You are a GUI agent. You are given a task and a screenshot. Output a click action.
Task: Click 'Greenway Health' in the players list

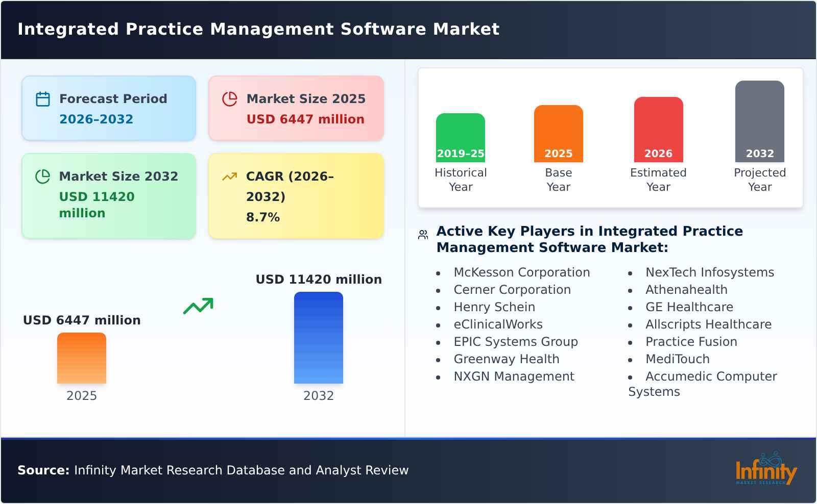point(507,359)
